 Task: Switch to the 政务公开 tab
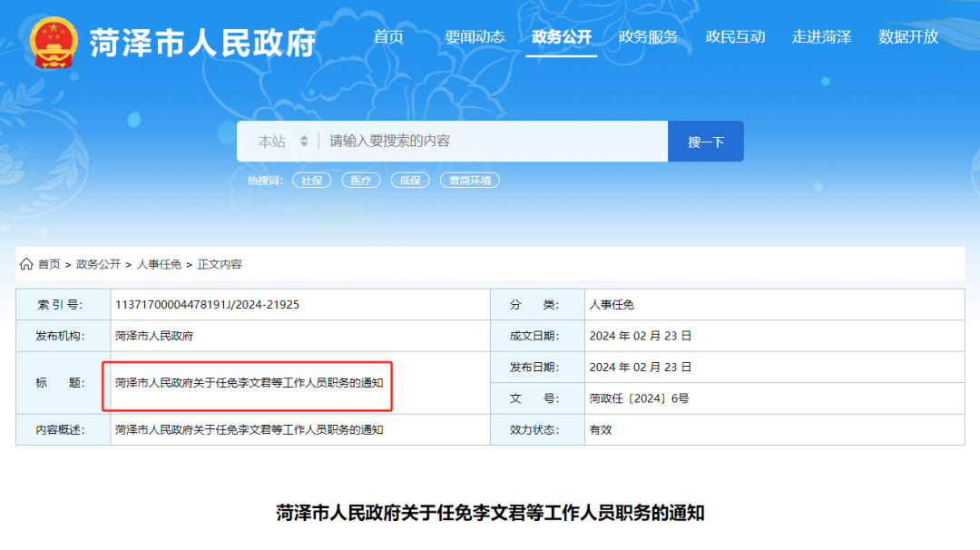(561, 37)
